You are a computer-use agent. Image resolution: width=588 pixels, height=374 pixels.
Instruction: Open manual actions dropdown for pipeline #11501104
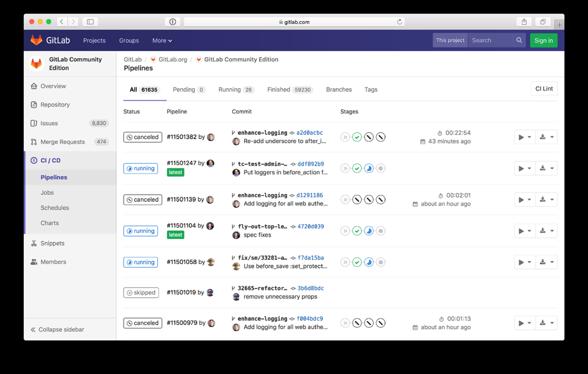[x=524, y=230]
